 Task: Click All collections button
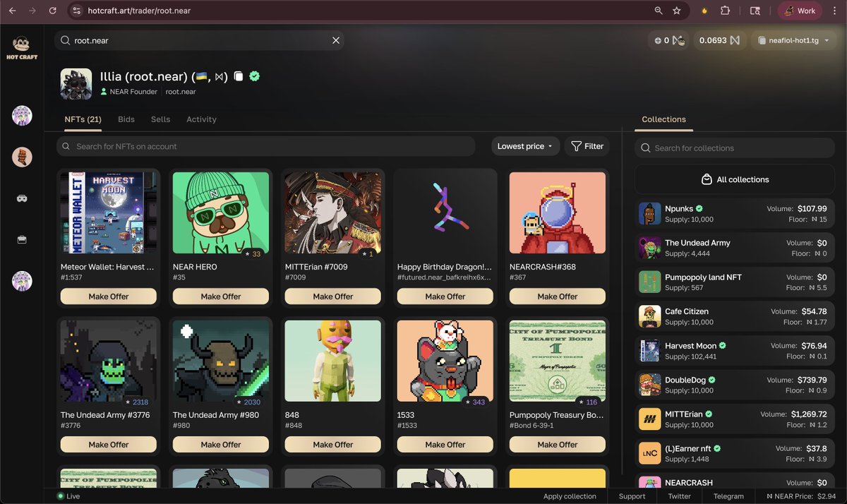pyautogui.click(x=735, y=179)
